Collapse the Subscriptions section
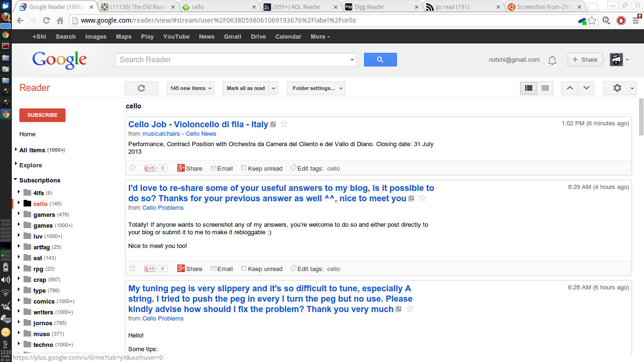The image size is (644, 362). click(16, 180)
